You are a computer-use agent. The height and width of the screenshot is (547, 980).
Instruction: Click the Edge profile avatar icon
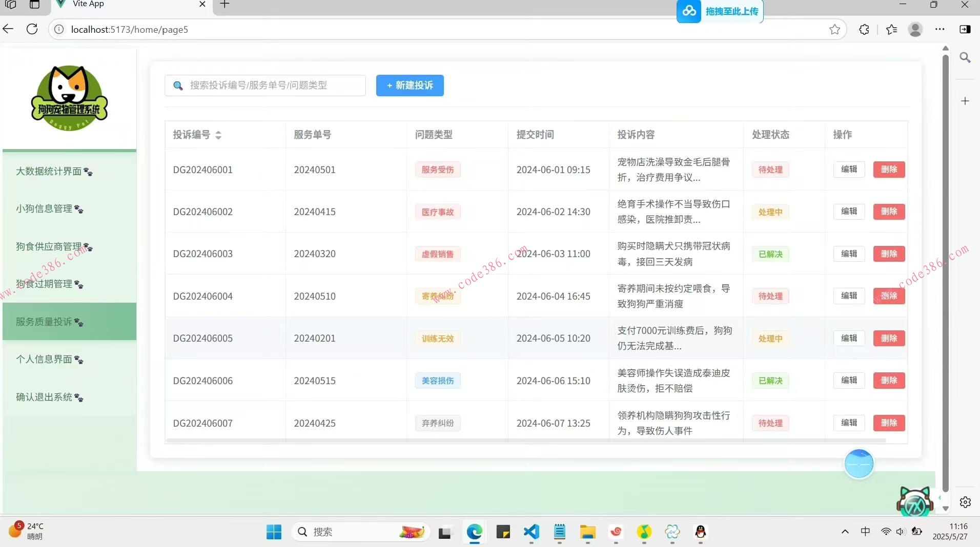(x=915, y=29)
